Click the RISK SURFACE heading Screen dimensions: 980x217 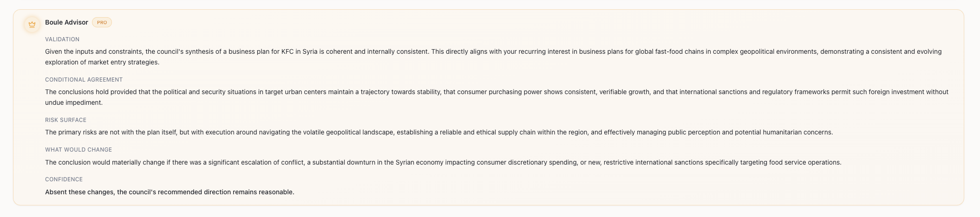tap(65, 120)
